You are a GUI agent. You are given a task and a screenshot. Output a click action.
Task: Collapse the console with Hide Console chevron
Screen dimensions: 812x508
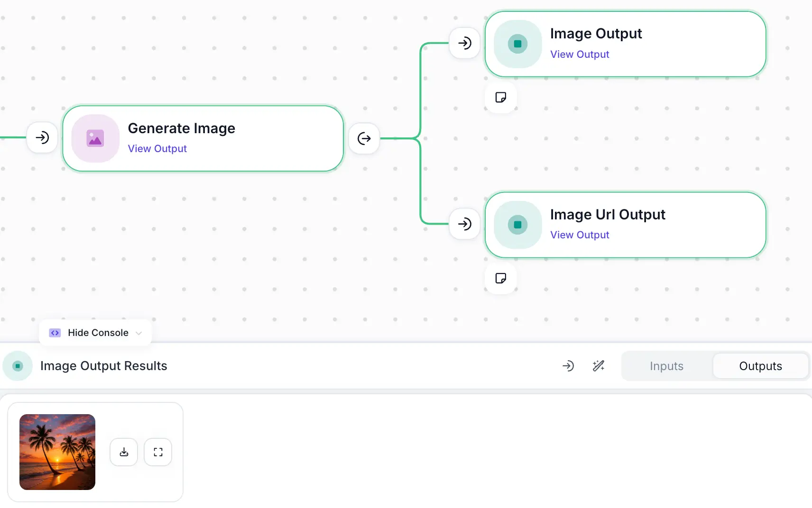(139, 333)
